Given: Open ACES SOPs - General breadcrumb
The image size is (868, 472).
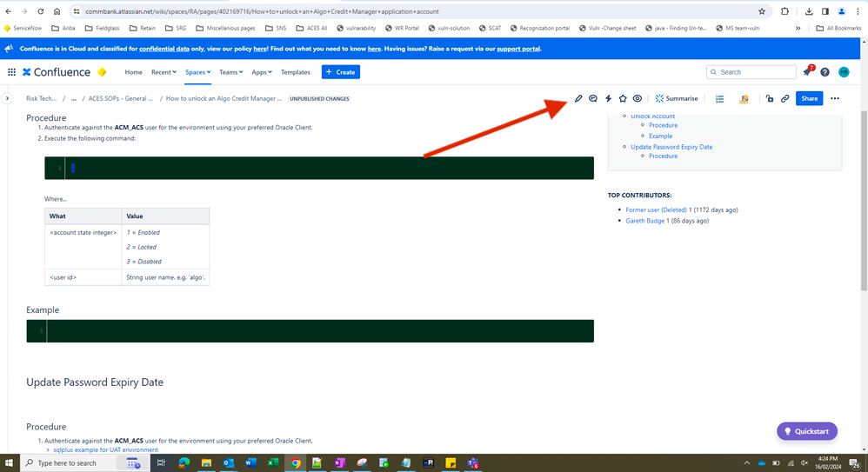Looking at the screenshot, I should click(121, 98).
